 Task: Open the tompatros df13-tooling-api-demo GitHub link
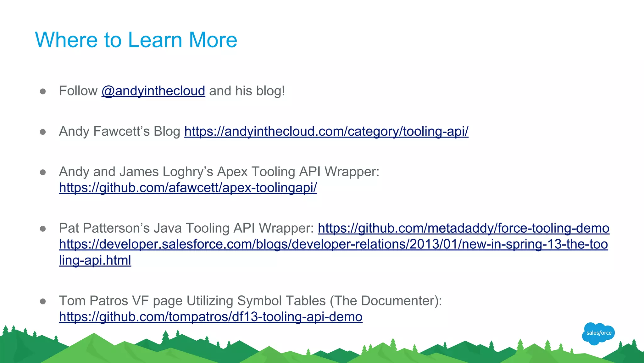[211, 317]
